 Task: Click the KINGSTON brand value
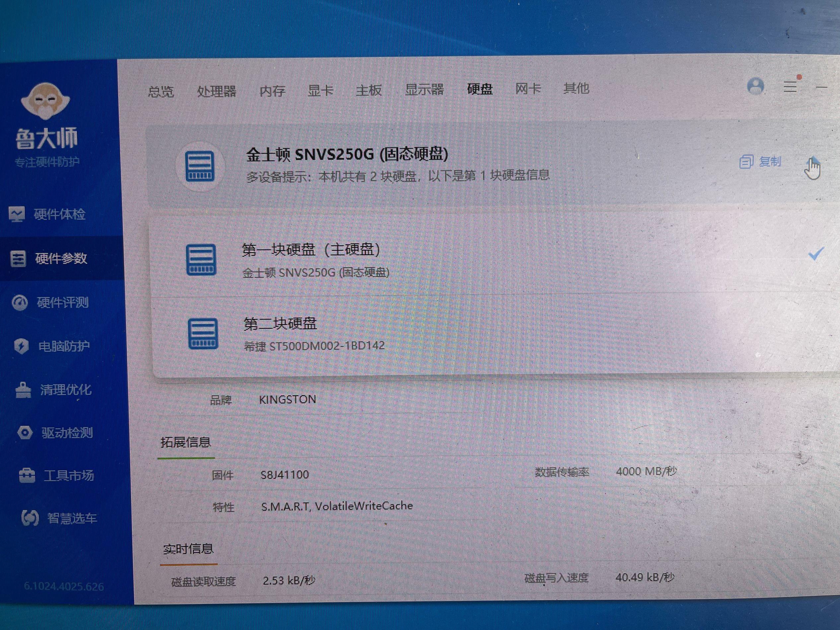pos(288,399)
